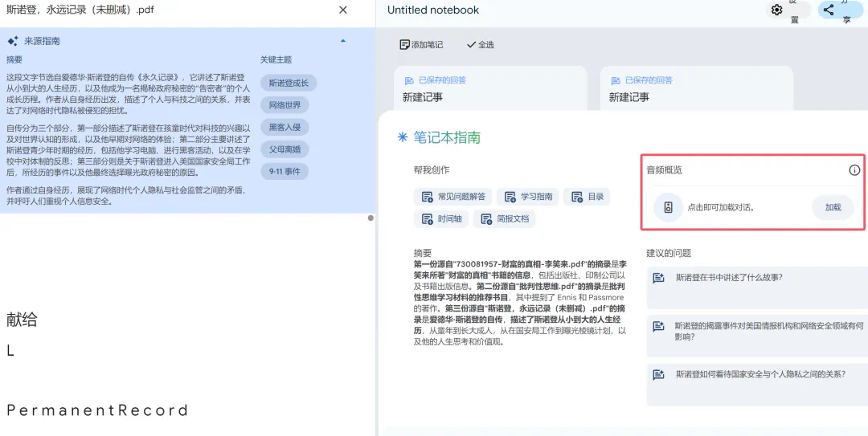Generate the 目录 table of contents
The width and height of the screenshot is (868, 436).
[x=587, y=197]
